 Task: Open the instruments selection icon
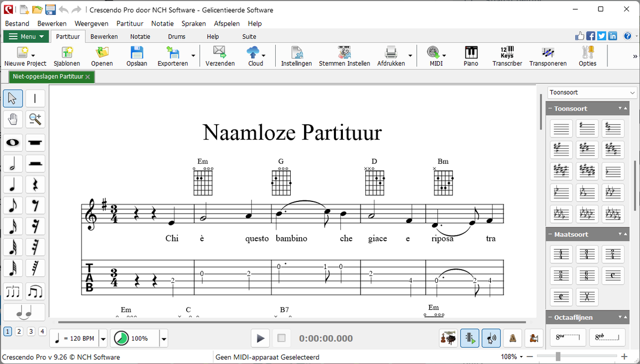pos(449,338)
